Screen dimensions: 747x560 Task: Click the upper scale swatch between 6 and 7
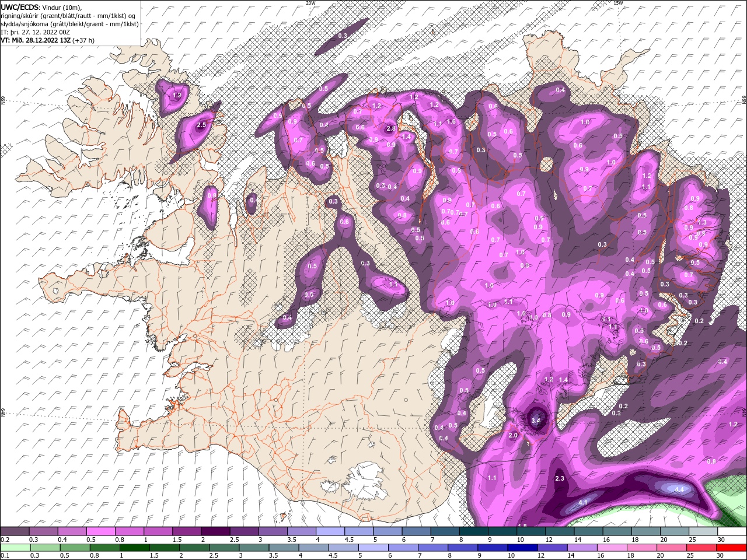point(416,531)
